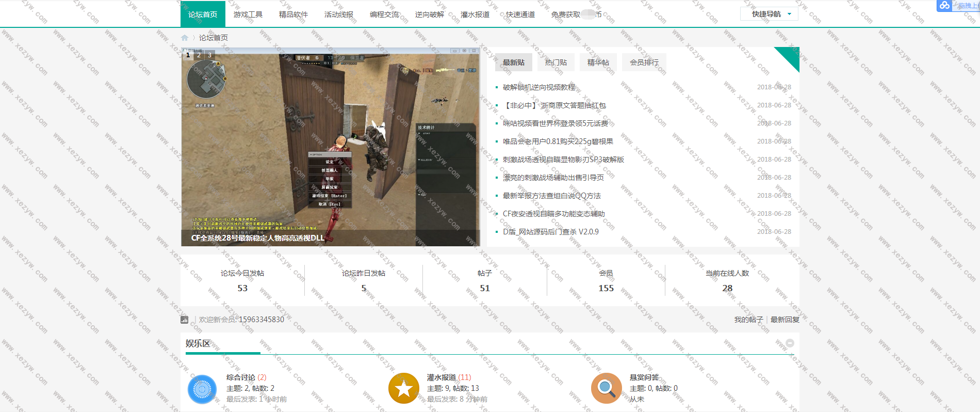Screen dimensions: 980x412
Task: Switch to the 热门贴 tab
Action: click(x=556, y=62)
